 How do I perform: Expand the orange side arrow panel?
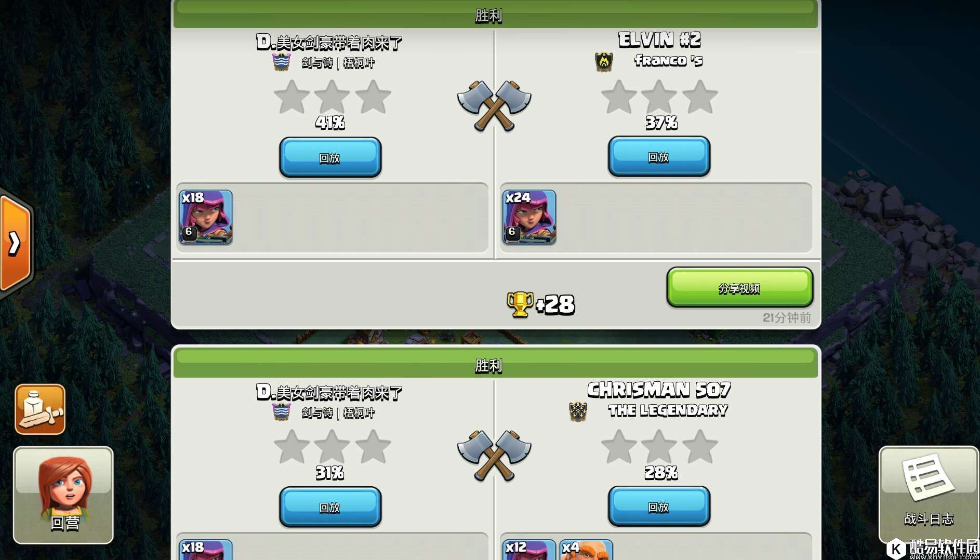[16, 243]
